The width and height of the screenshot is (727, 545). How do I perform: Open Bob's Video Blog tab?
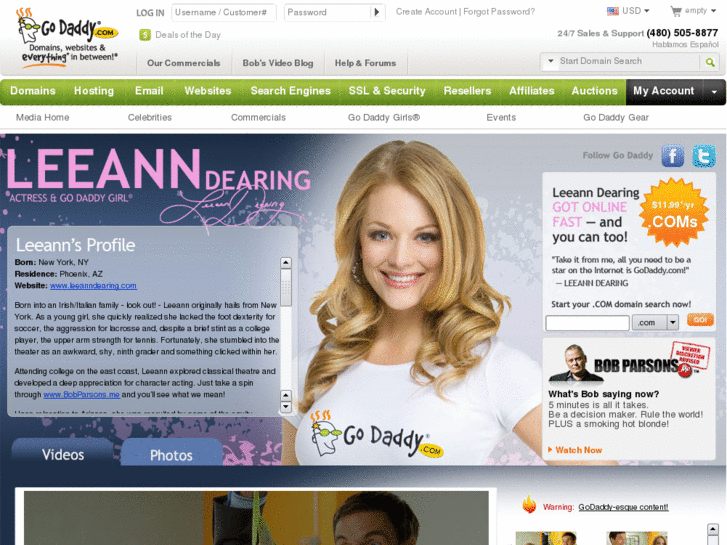pos(278,63)
